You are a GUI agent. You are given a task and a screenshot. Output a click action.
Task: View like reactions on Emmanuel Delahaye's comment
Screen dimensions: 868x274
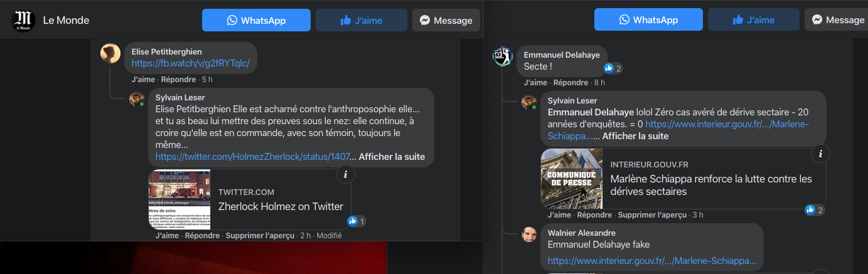613,68
